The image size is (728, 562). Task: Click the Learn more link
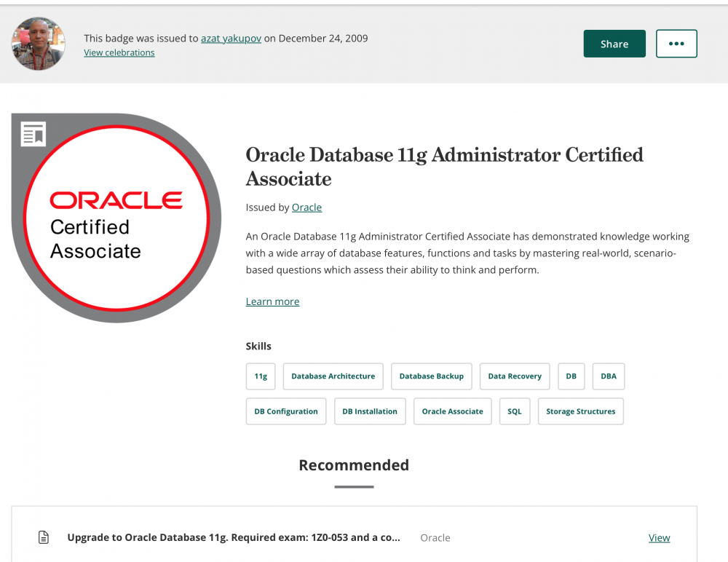click(272, 301)
